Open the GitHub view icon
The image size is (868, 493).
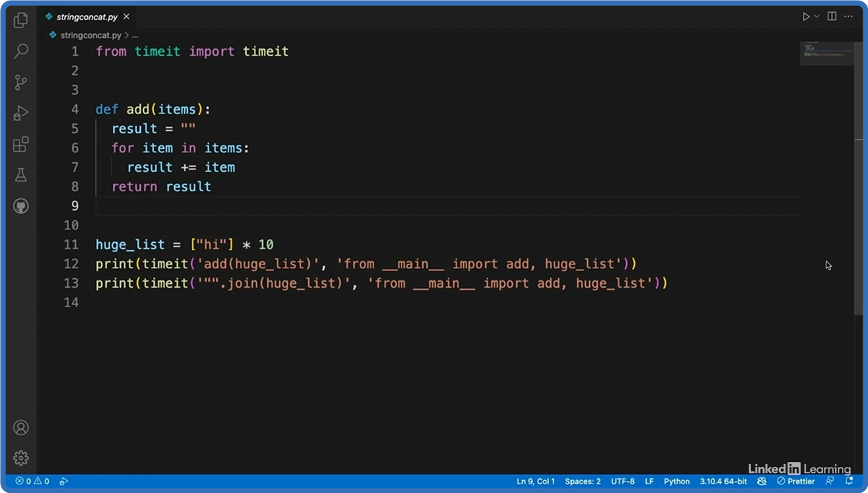[x=21, y=206]
